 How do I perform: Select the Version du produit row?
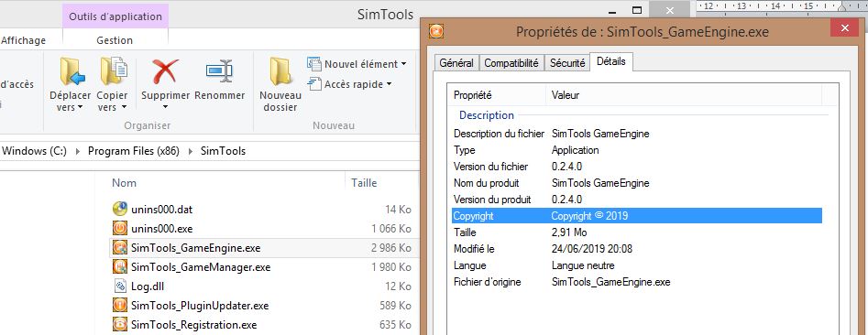(x=637, y=200)
